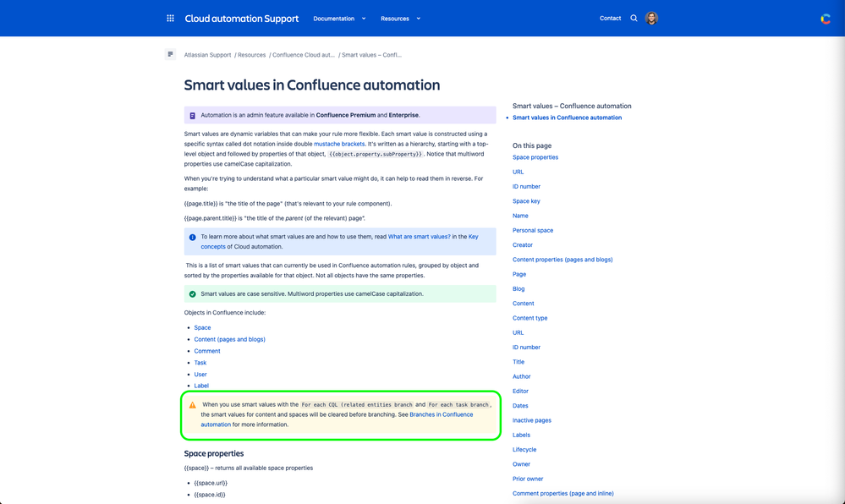Open Atlassian Support breadcrumb
The image size is (845, 504).
click(x=207, y=55)
